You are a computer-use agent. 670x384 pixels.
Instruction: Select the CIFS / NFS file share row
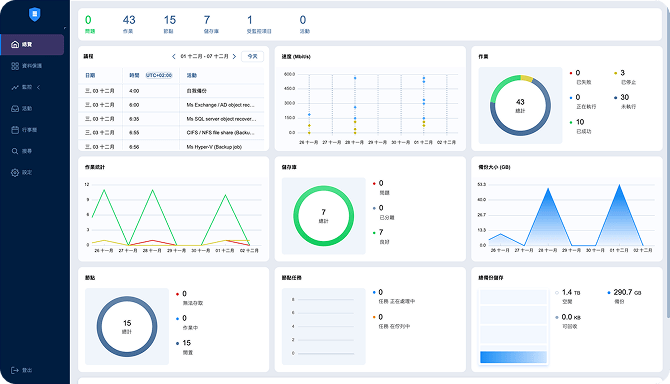[x=171, y=133]
